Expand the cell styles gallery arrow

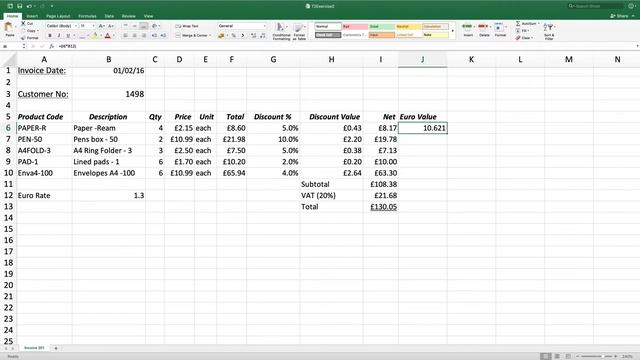(452, 31)
